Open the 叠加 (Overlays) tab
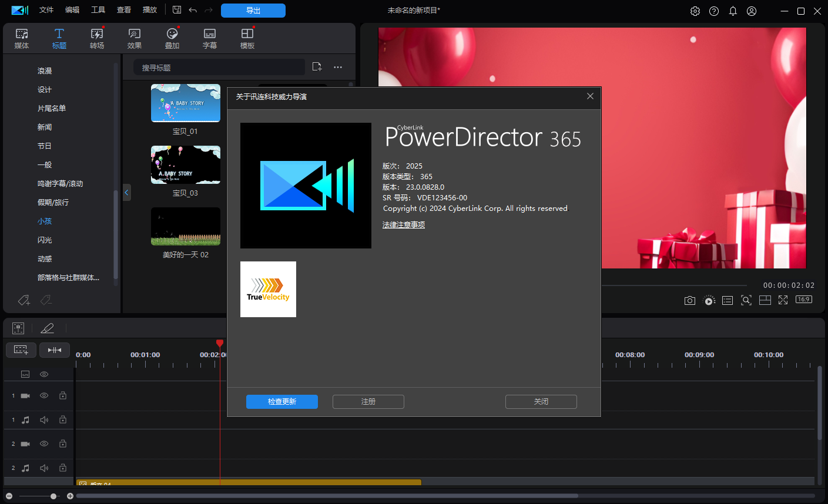The image size is (828, 504). (x=172, y=39)
